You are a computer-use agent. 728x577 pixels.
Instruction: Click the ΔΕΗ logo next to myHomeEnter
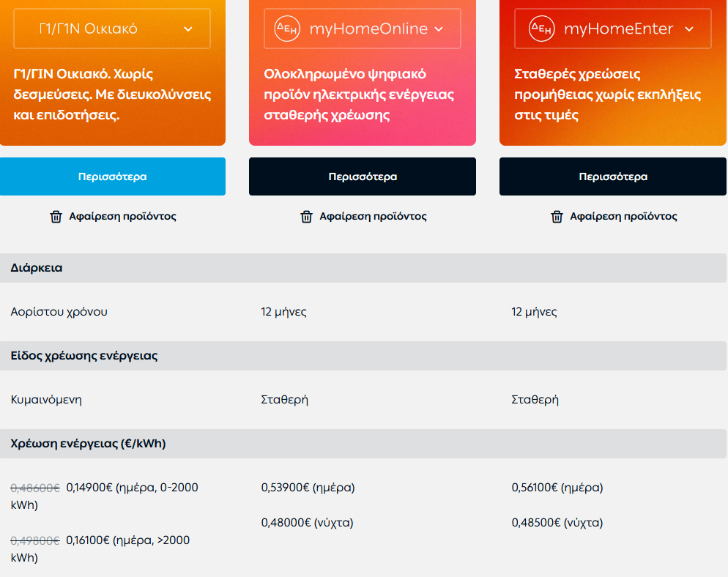pyautogui.click(x=542, y=29)
